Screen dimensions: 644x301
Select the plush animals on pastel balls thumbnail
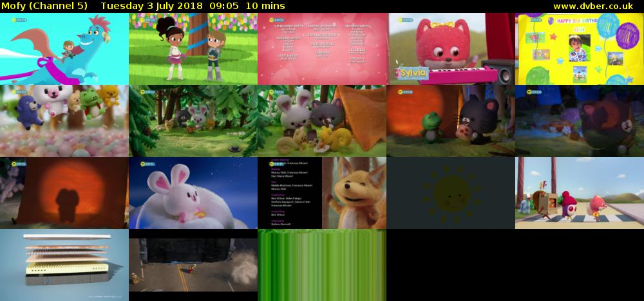pyautogui.click(x=64, y=121)
